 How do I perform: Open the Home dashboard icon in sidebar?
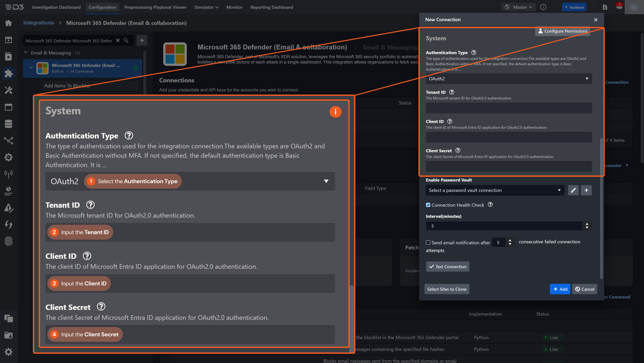point(9,23)
